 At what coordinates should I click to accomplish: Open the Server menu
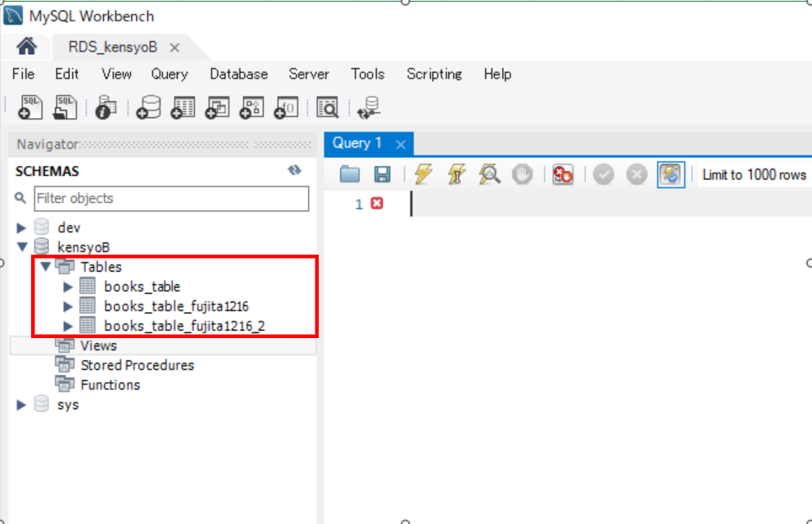[309, 74]
